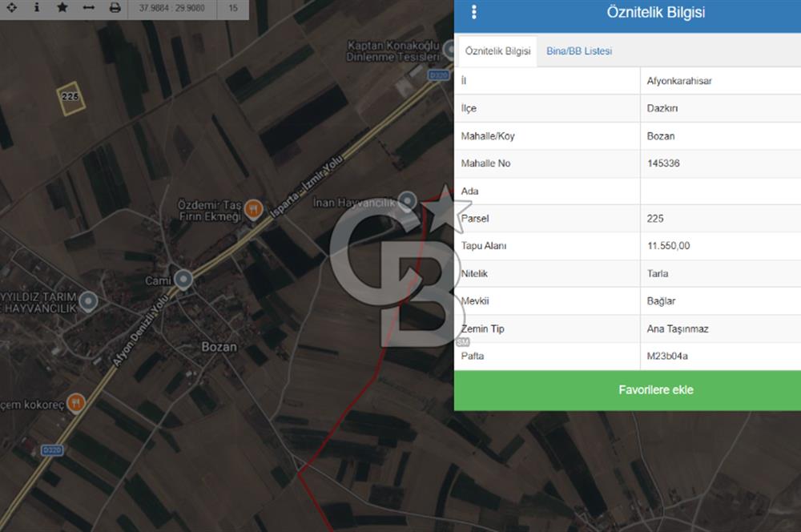Click the çem kokoreç restaurant marker

click(x=76, y=403)
